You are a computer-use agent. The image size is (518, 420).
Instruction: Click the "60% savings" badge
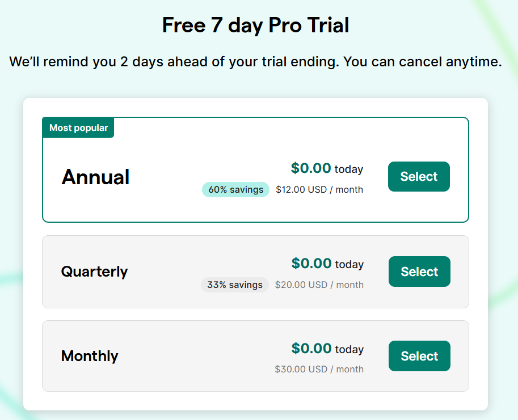[x=235, y=189]
